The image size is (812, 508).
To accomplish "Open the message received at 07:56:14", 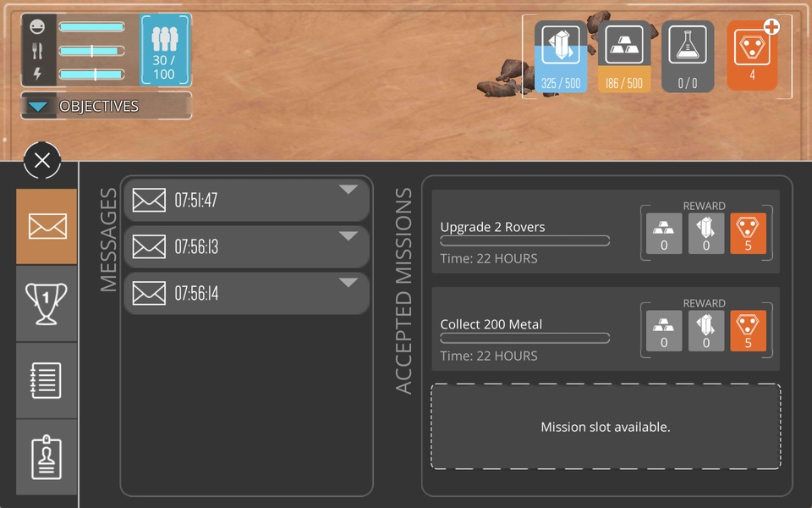I will [246, 294].
